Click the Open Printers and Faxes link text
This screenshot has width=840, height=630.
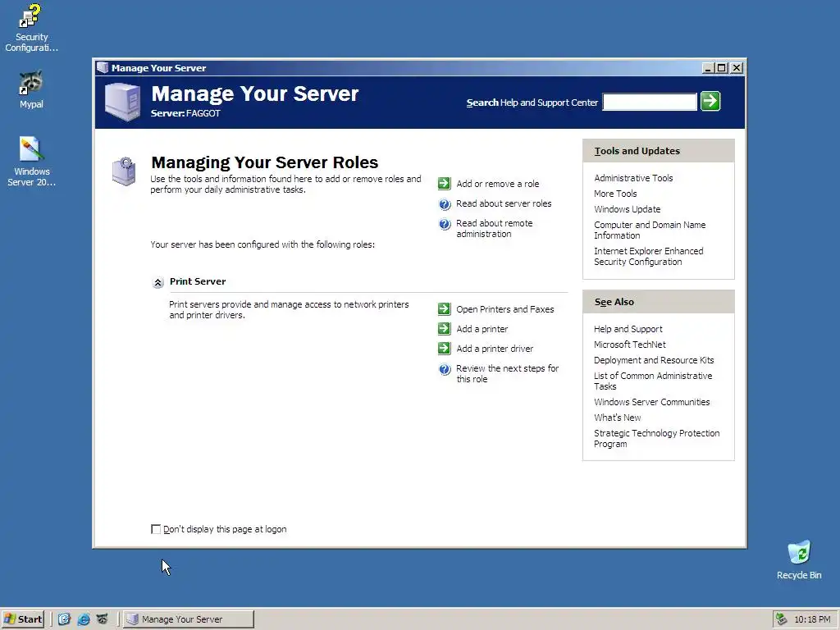click(505, 309)
